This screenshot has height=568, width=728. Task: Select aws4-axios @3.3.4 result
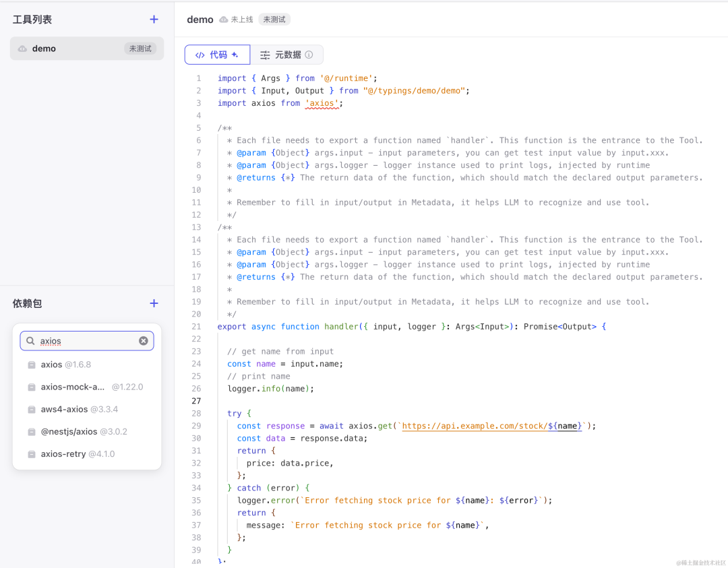[x=87, y=409]
